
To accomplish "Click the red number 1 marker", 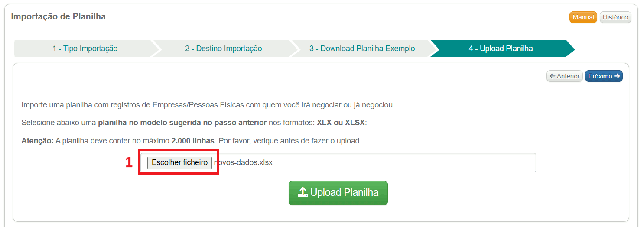I will click(x=129, y=162).
